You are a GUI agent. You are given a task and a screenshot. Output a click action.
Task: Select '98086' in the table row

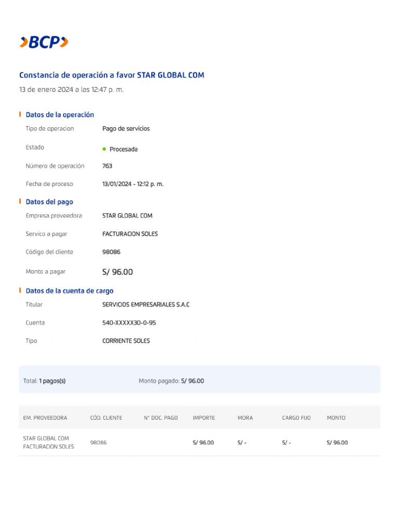[98, 443]
